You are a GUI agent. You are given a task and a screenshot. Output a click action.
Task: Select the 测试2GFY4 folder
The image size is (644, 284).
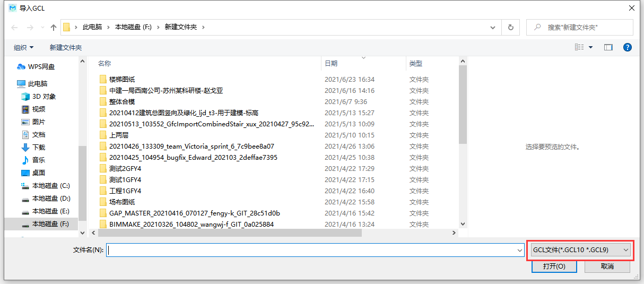click(x=125, y=169)
